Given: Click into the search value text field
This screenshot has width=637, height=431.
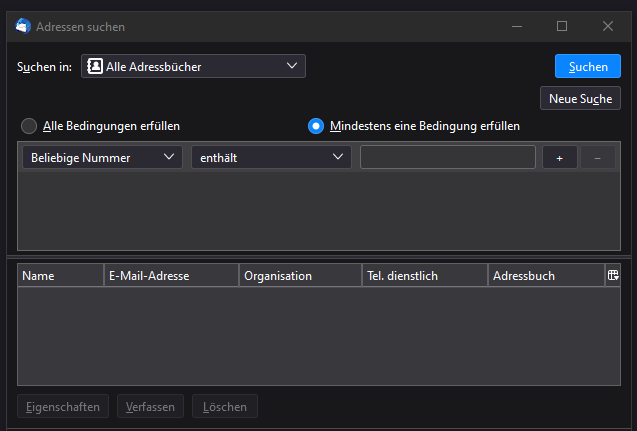Looking at the screenshot, I should pos(447,158).
